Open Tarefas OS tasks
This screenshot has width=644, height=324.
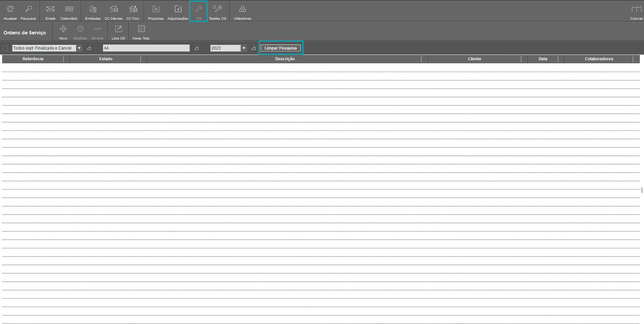[217, 11]
